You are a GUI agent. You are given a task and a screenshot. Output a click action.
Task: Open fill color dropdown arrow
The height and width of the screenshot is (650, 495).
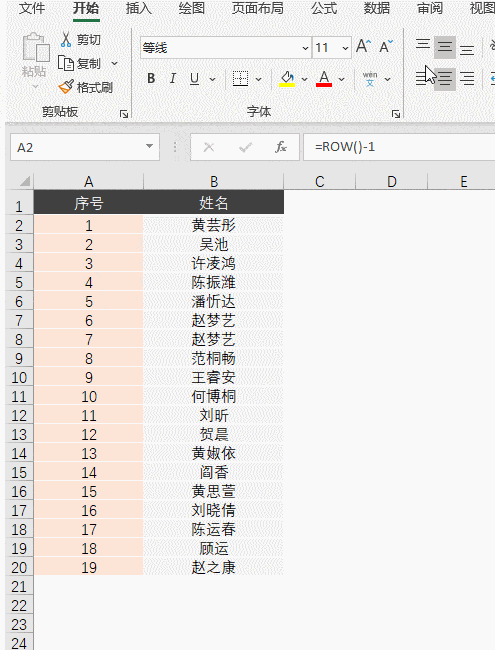(304, 79)
